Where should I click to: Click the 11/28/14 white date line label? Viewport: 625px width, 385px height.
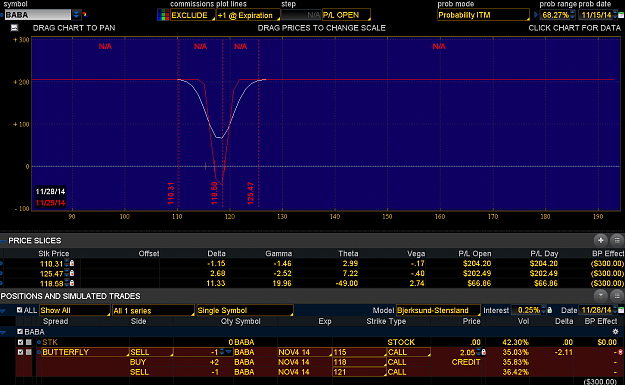coord(50,191)
